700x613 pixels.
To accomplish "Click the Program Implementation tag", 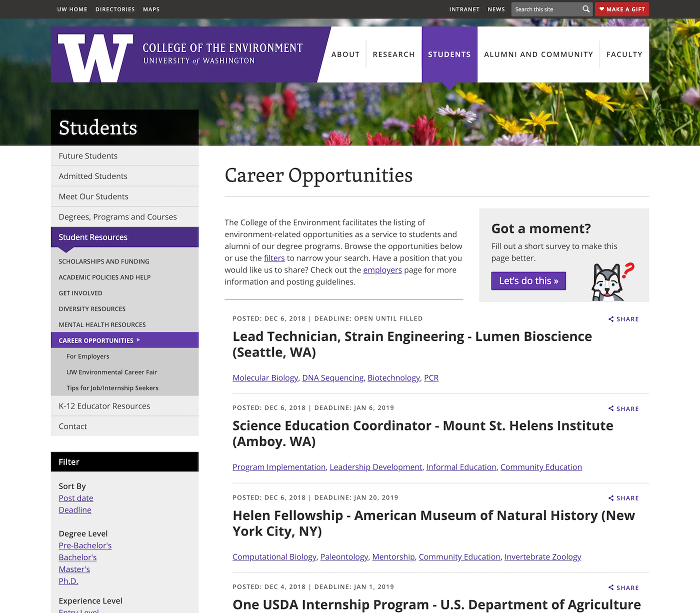I will (x=279, y=467).
